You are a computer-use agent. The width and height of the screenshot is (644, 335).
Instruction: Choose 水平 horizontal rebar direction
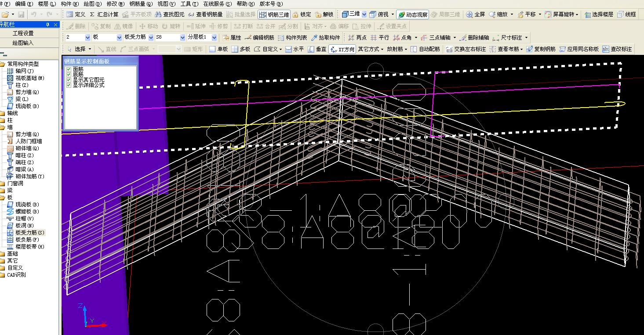coord(295,49)
